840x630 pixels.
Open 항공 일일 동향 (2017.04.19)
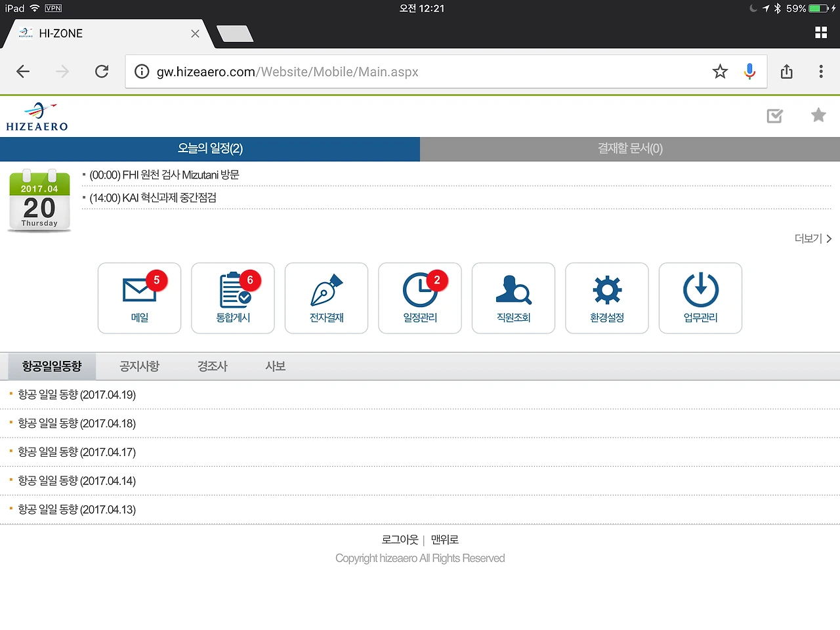pyautogui.click(x=77, y=395)
